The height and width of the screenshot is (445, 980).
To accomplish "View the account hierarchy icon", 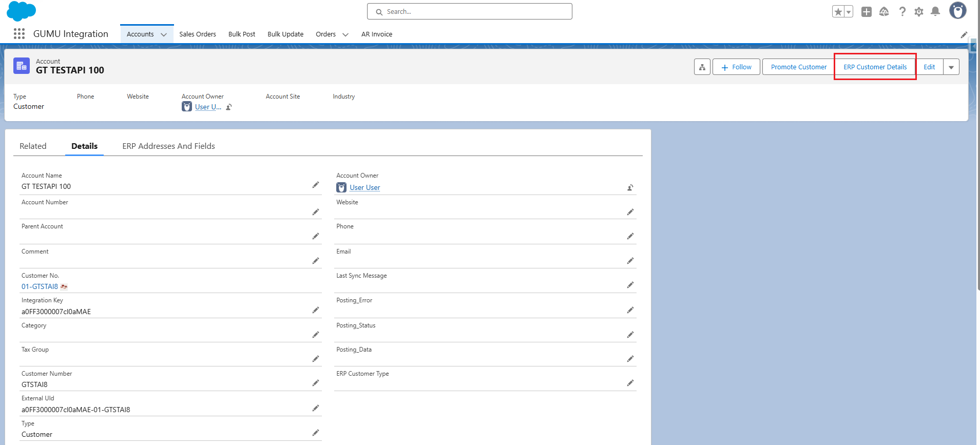I will [702, 67].
